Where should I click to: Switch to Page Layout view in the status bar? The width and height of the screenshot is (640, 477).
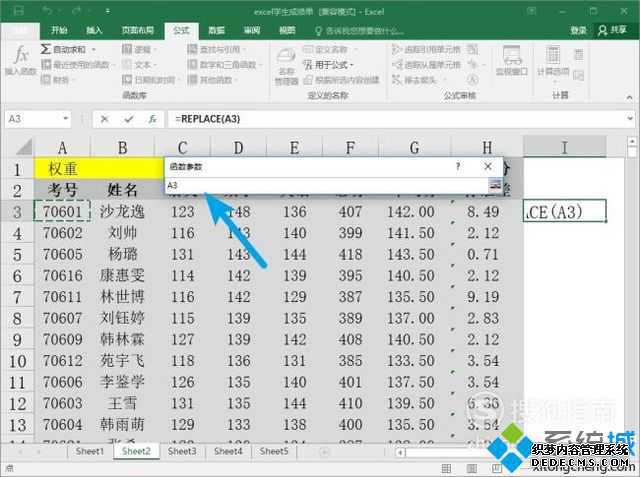coord(471,468)
